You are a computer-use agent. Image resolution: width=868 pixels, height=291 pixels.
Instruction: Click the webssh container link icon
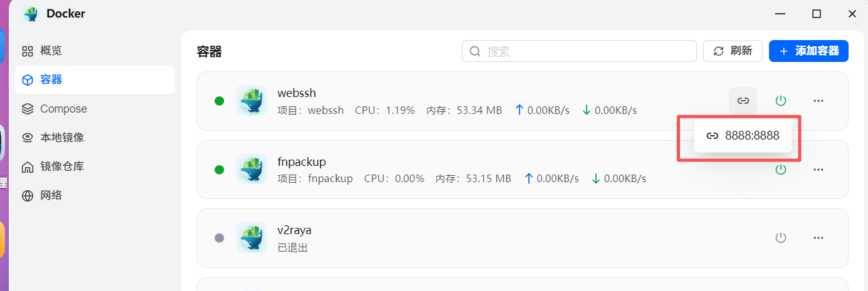[x=743, y=101]
